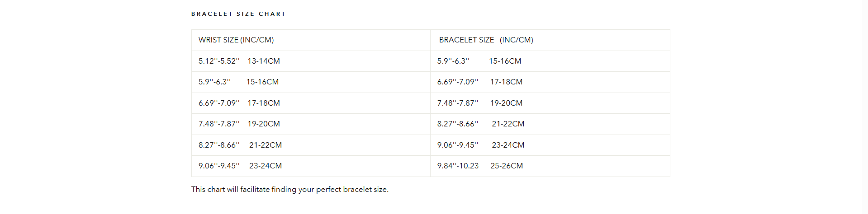Click the 13-14CM value in first row
The image size is (868, 214).
(264, 61)
